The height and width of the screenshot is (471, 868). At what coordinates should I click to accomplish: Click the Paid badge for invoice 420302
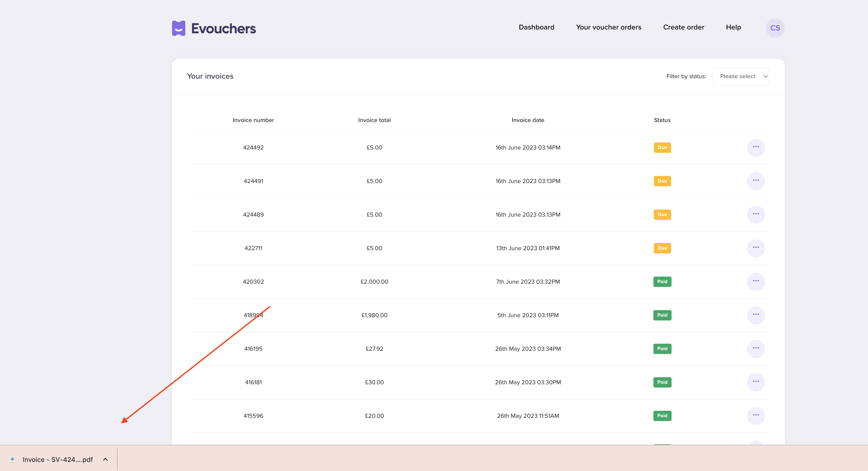662,282
